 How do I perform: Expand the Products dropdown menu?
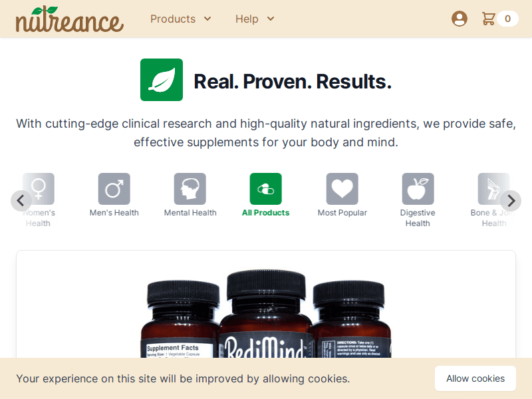pos(180,19)
